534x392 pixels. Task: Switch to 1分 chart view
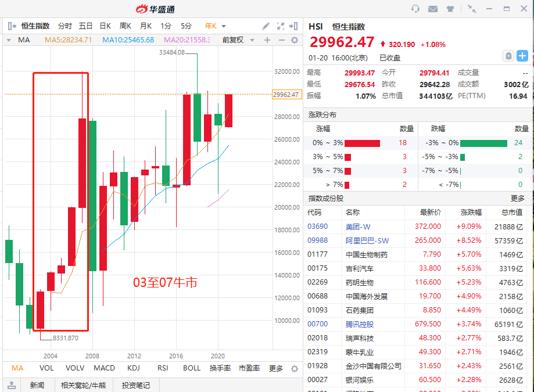point(166,26)
